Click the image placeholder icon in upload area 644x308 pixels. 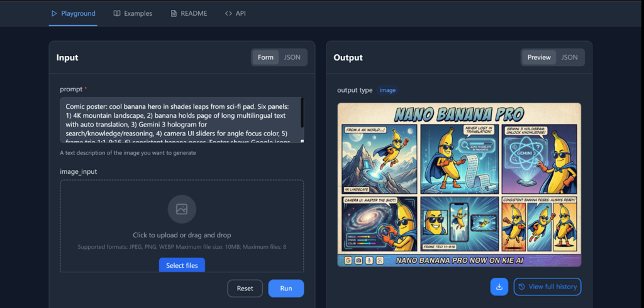(182, 209)
